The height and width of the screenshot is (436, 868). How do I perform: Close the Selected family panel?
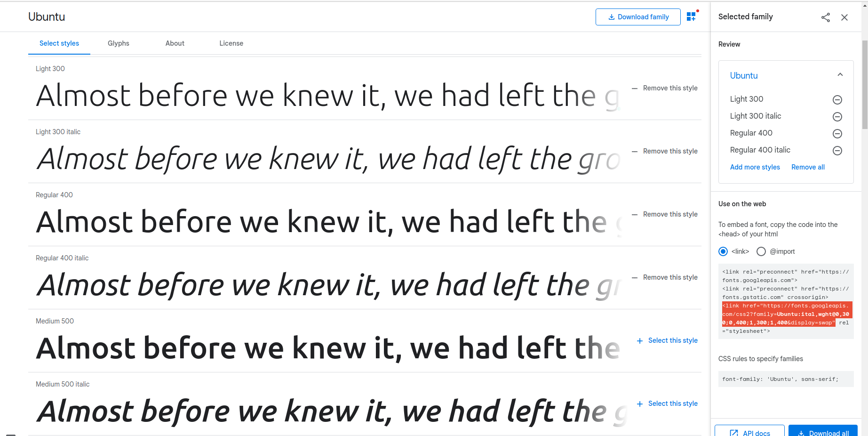844,17
